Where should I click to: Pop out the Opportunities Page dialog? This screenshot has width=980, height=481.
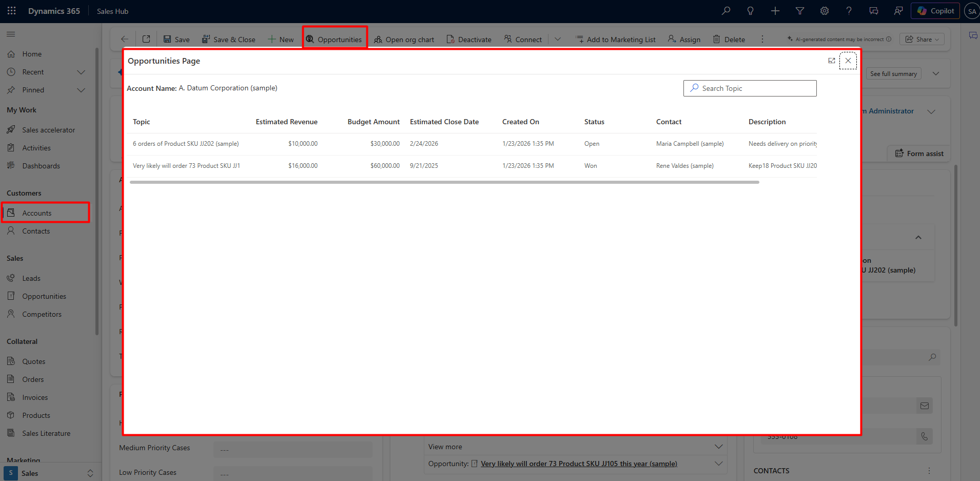point(831,61)
